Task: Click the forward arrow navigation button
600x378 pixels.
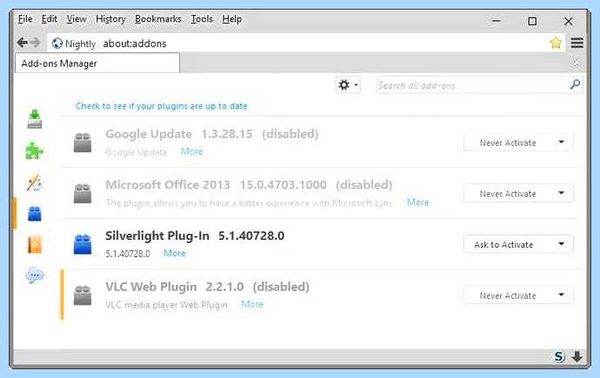Action: (x=35, y=42)
